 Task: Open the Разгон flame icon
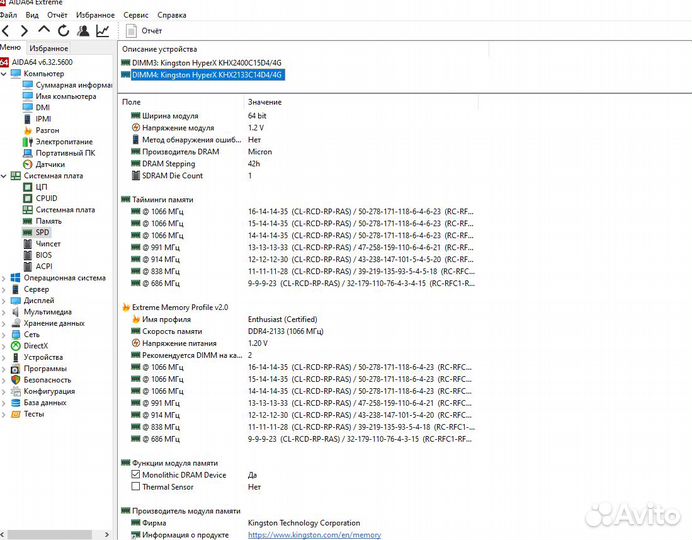coord(28,130)
